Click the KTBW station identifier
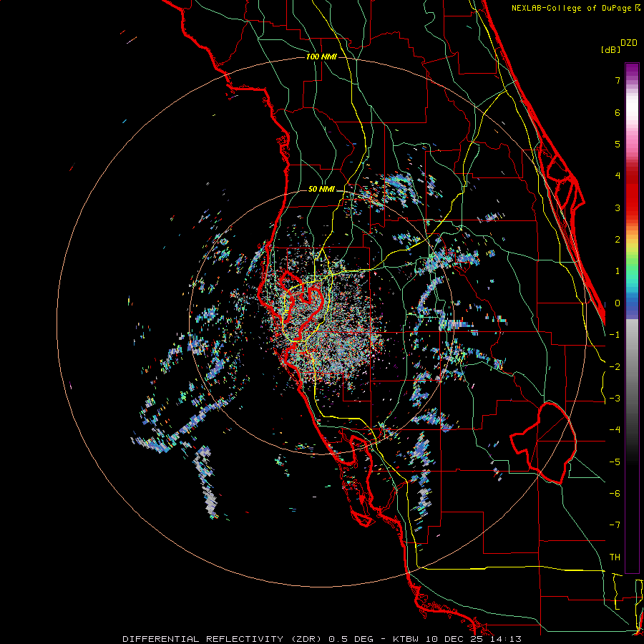Screen dimensions: 644x644 pyautogui.click(x=406, y=639)
